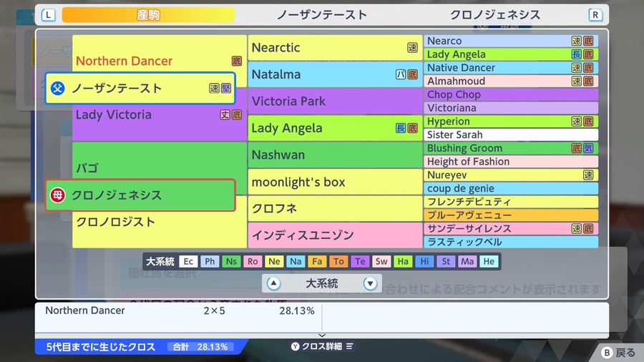Click the Native Dancer row
Image resolution: width=644 pixels, height=362 pixels.
(x=511, y=68)
